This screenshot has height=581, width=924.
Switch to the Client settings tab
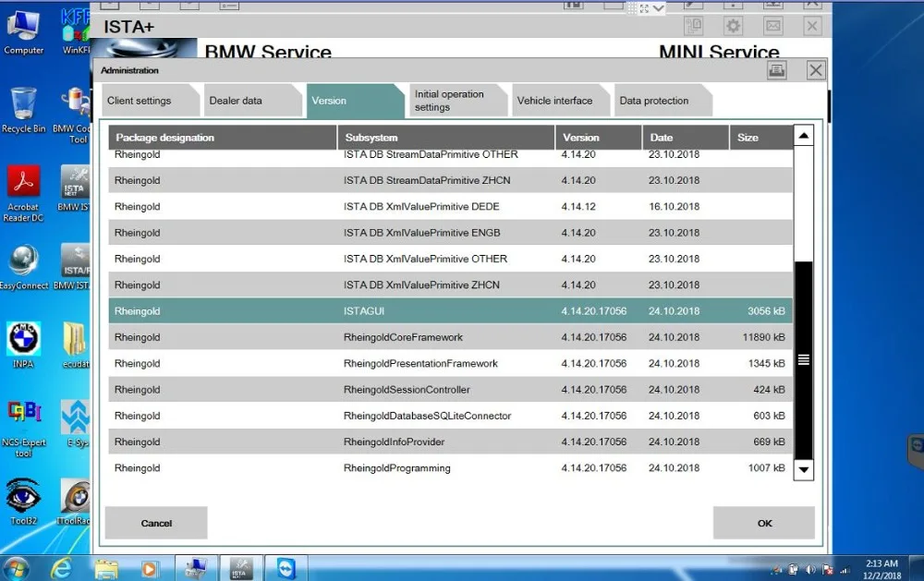(150, 101)
